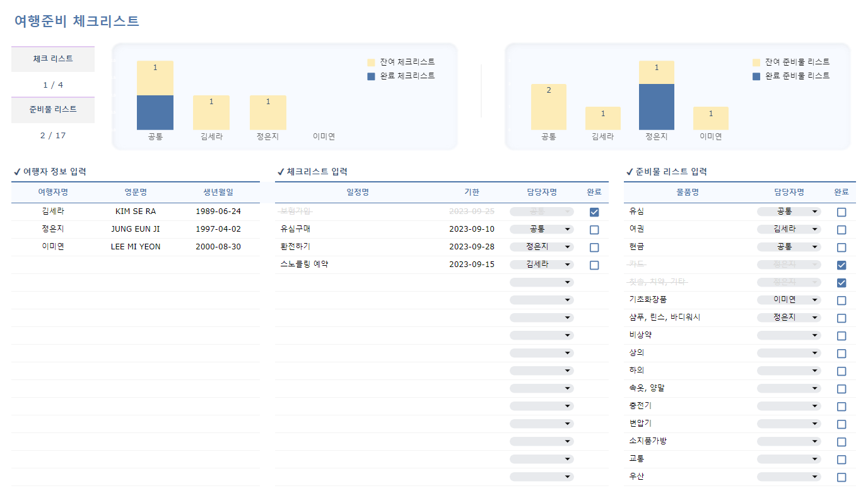Check the 현금 item checkbox

[842, 247]
